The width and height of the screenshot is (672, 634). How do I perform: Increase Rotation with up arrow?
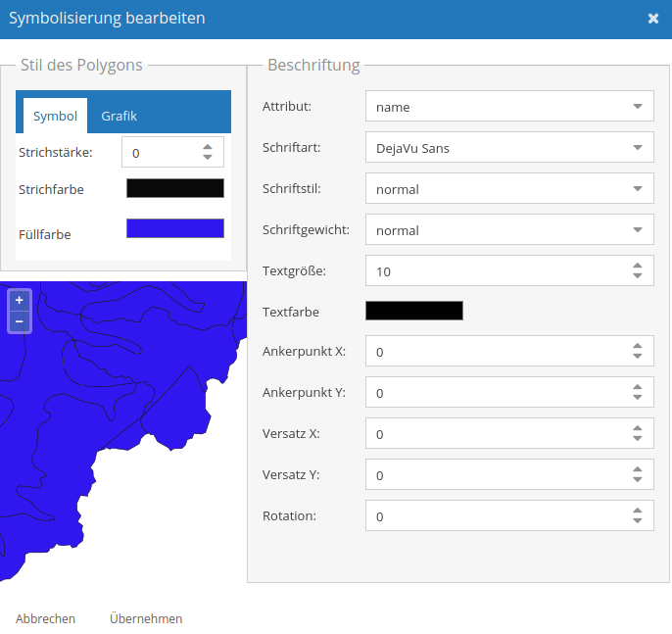[x=638, y=511]
